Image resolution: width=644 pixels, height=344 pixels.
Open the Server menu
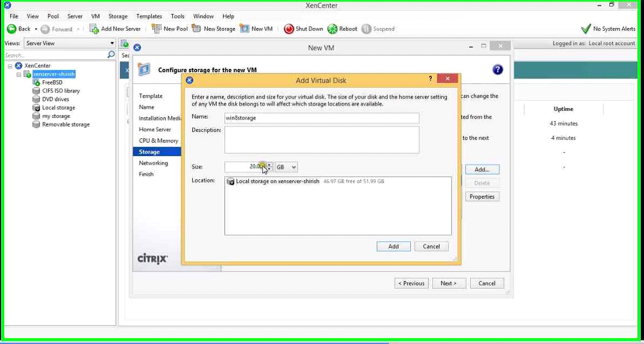point(75,17)
